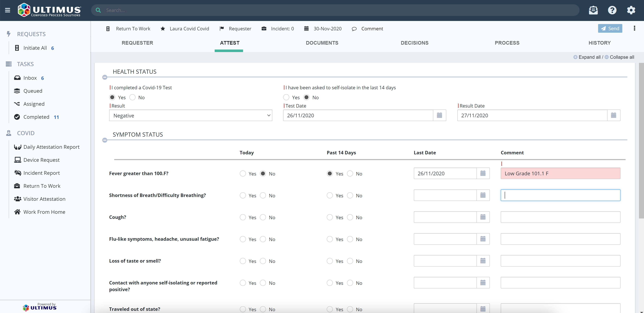Select Yes for asked to self-isolate

(x=286, y=98)
